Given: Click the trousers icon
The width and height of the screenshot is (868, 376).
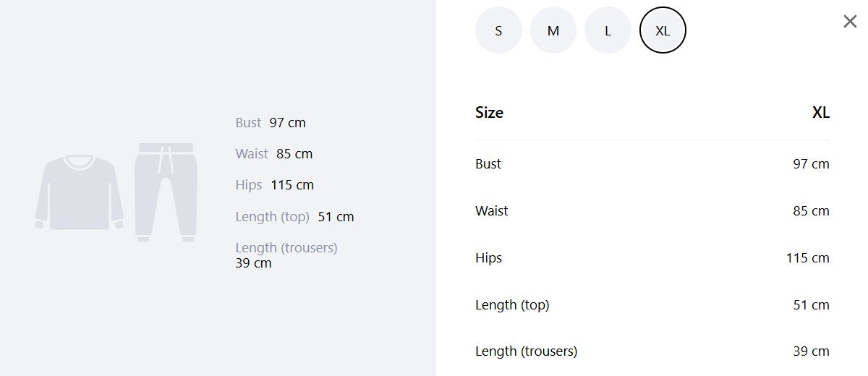Looking at the screenshot, I should 166,192.
